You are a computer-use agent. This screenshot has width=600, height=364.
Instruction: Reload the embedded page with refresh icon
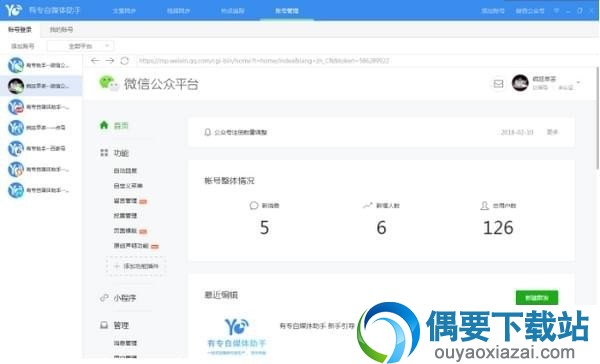tap(125, 60)
